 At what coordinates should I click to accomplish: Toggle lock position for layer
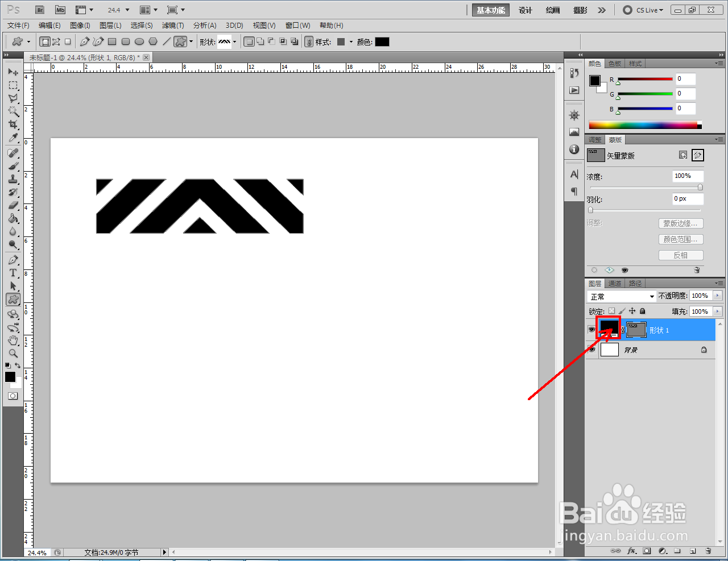pos(632,311)
